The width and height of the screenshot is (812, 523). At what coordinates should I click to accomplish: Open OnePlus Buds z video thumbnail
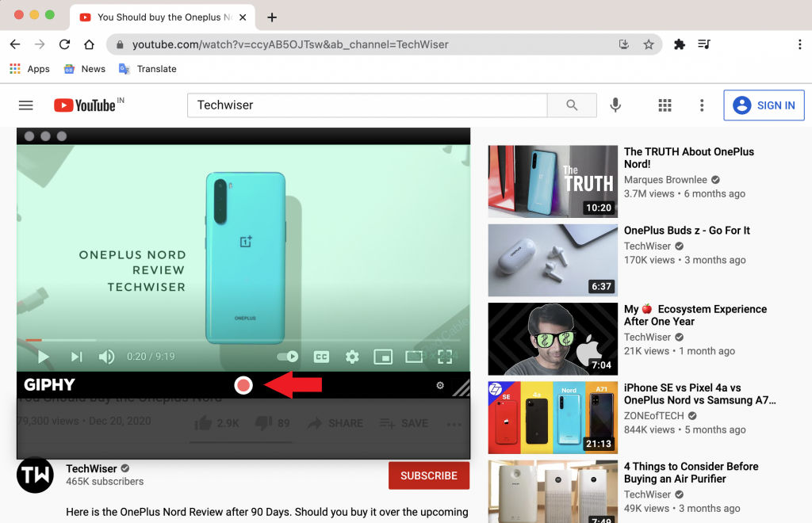pyautogui.click(x=553, y=260)
